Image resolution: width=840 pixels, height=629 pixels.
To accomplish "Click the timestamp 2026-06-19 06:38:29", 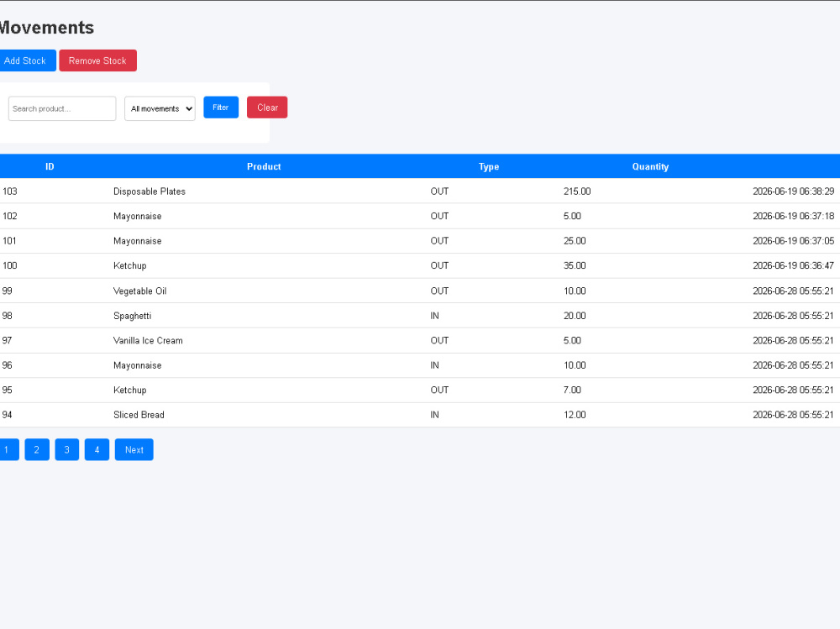I will [794, 191].
